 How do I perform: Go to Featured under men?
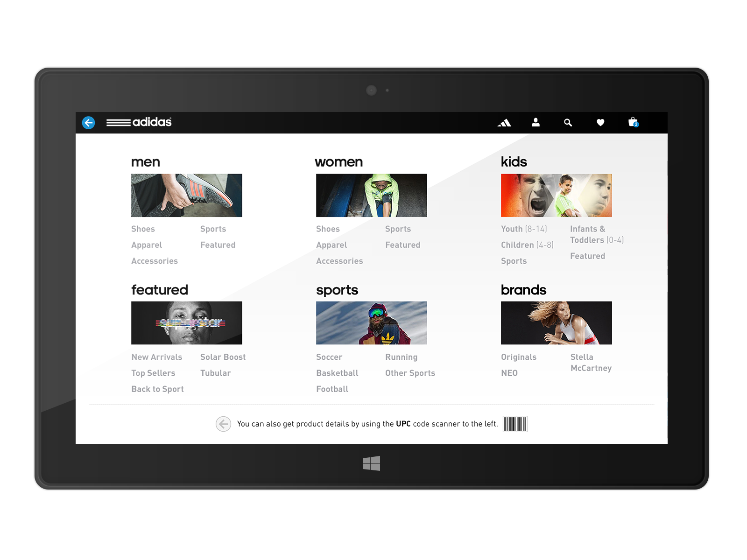click(x=218, y=245)
